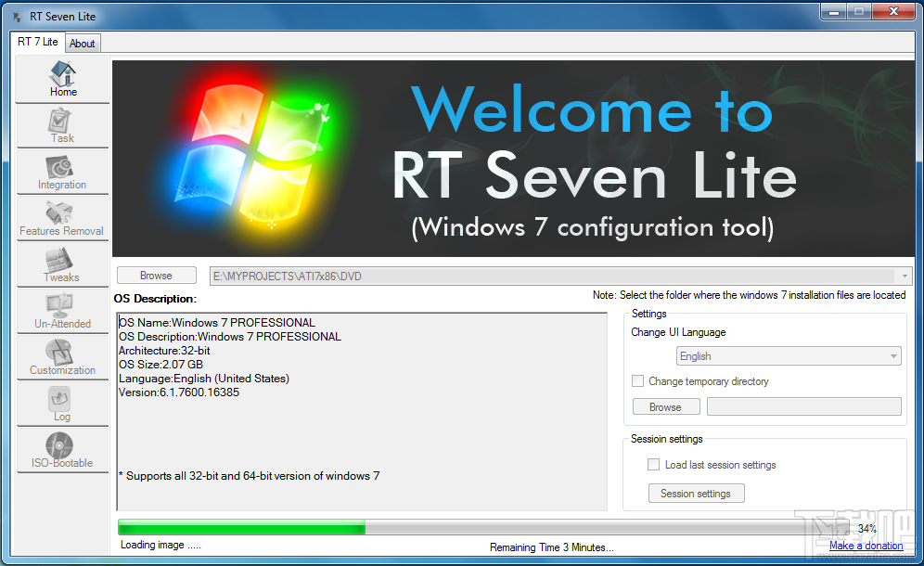
Task: Click the Integration sidebar icon
Action: (x=61, y=172)
